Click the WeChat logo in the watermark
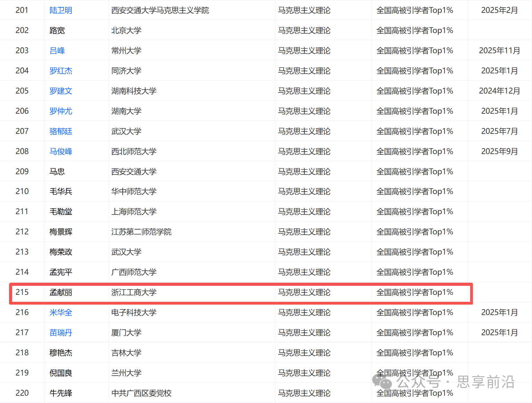Screen dimensions: 532x403 [x=382, y=381]
